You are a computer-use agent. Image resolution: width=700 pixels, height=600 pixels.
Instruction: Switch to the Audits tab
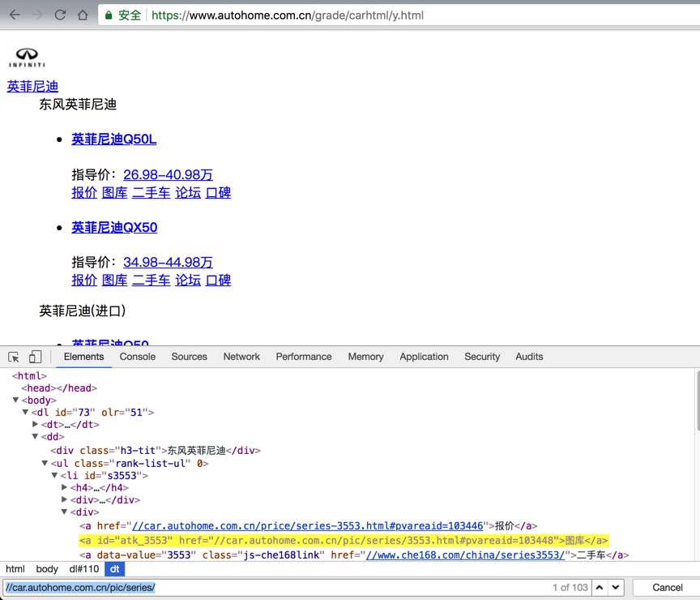(530, 357)
